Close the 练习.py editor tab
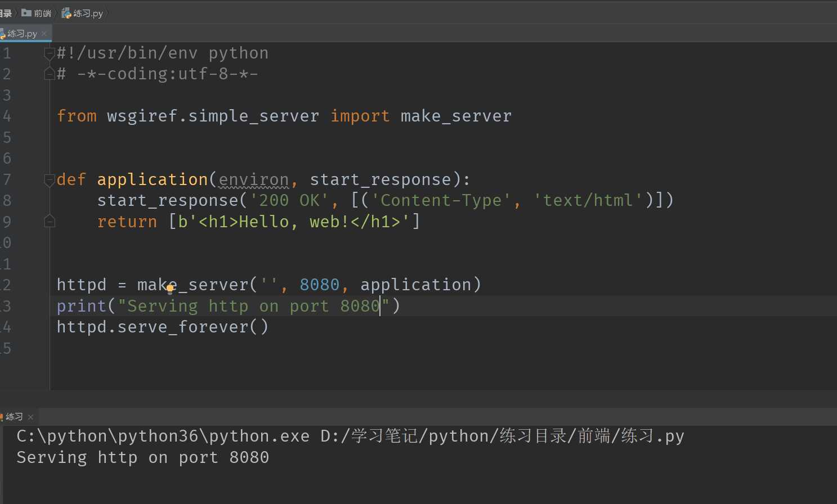 pyautogui.click(x=44, y=34)
